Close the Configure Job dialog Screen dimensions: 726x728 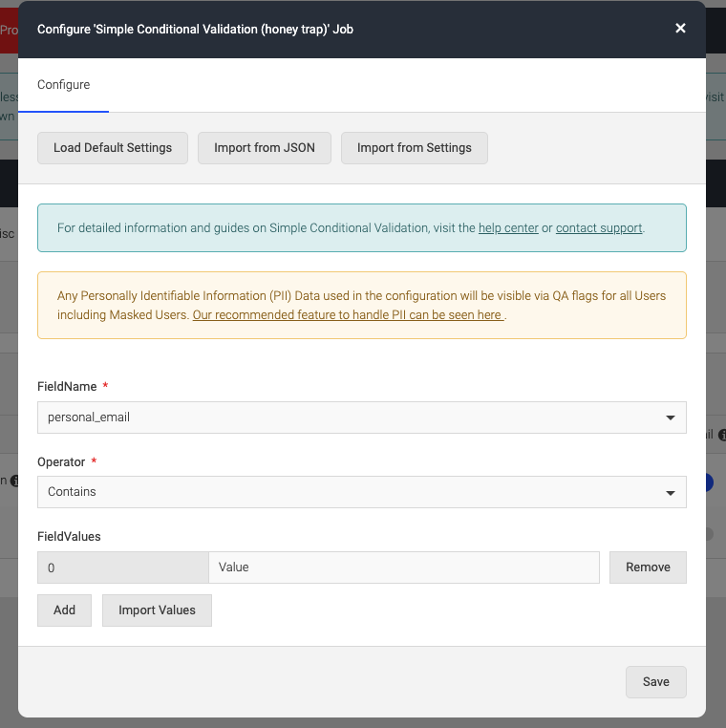680,29
